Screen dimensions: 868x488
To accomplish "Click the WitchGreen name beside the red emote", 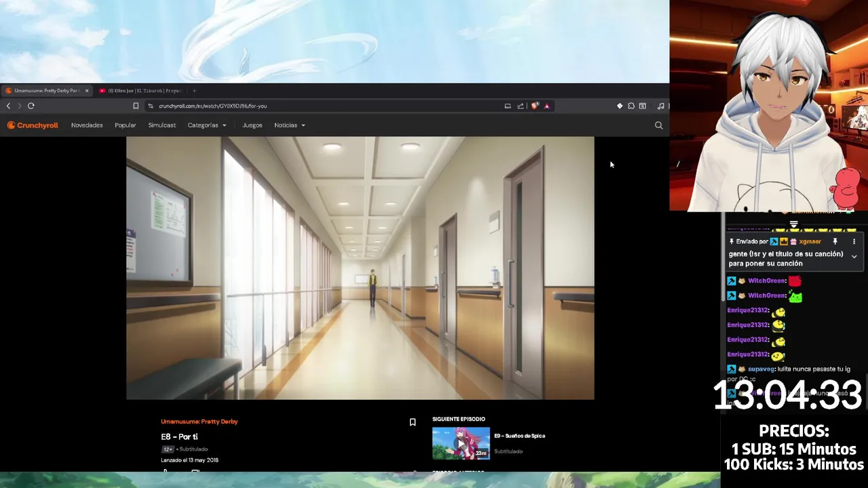I will (767, 281).
